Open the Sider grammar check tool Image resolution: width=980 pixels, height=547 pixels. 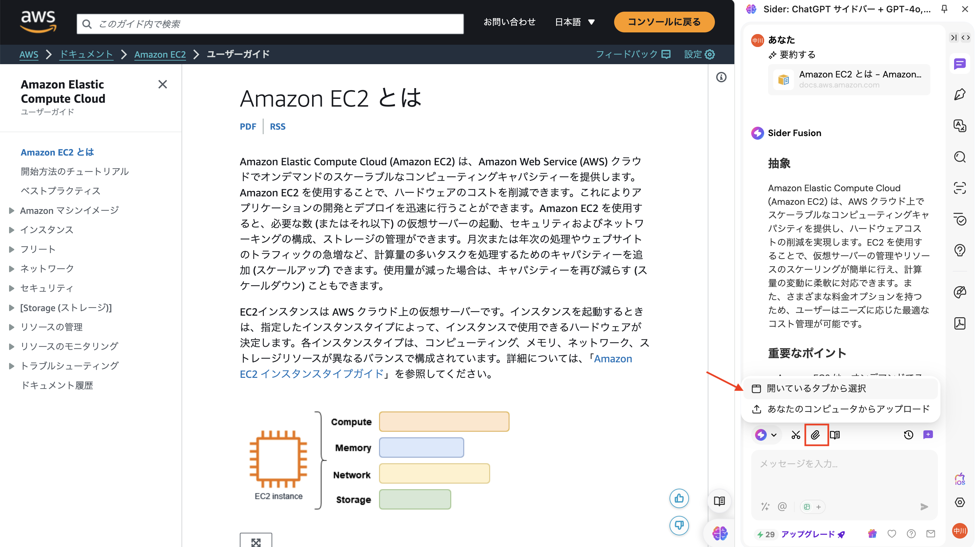(x=960, y=219)
